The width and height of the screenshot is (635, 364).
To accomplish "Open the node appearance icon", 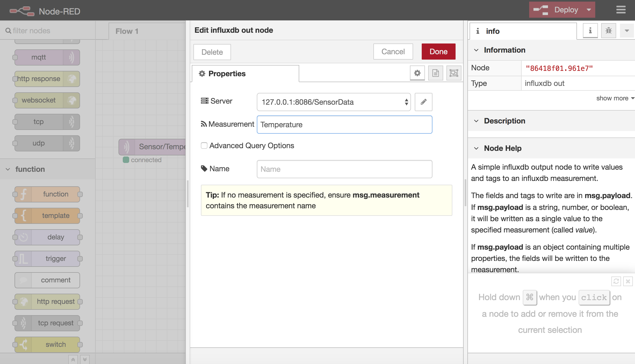I will click(454, 73).
